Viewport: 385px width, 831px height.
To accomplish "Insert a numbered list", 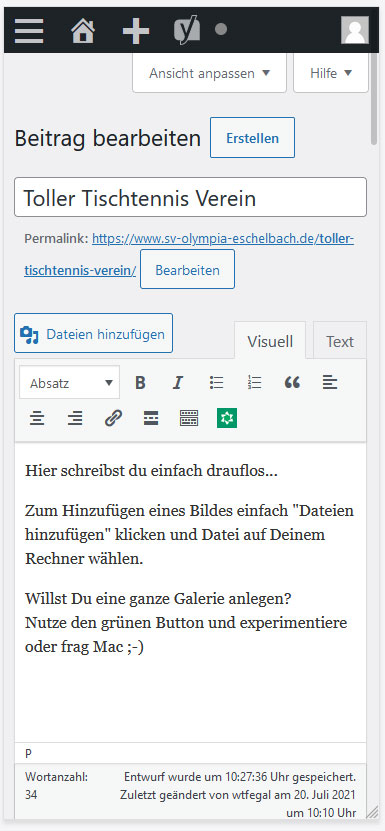I will (x=255, y=383).
